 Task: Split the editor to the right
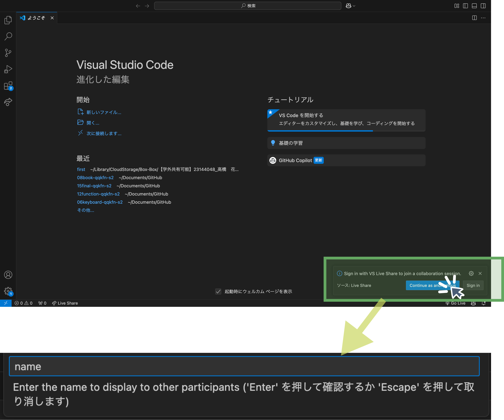[x=475, y=18]
